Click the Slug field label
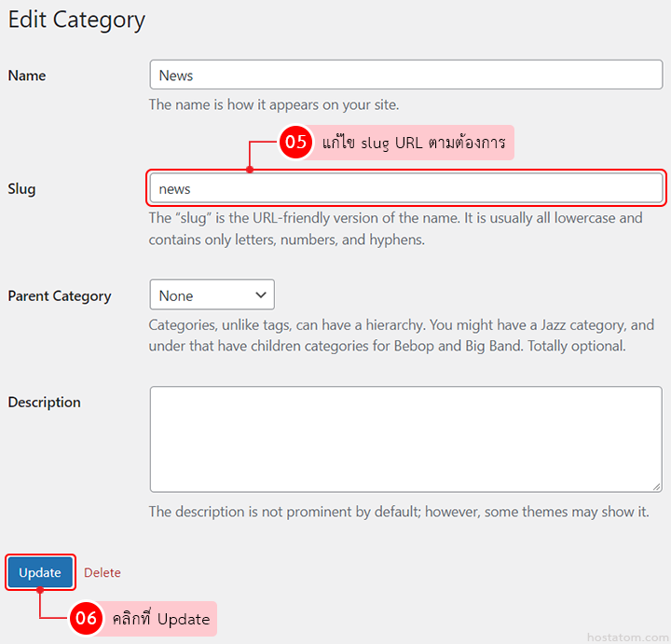671x644 pixels. click(x=21, y=189)
